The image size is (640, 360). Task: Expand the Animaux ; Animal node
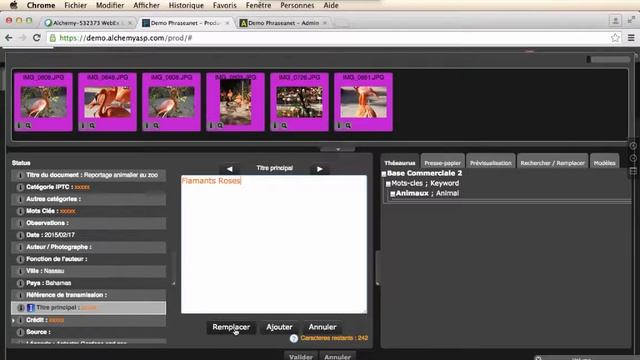point(393,194)
